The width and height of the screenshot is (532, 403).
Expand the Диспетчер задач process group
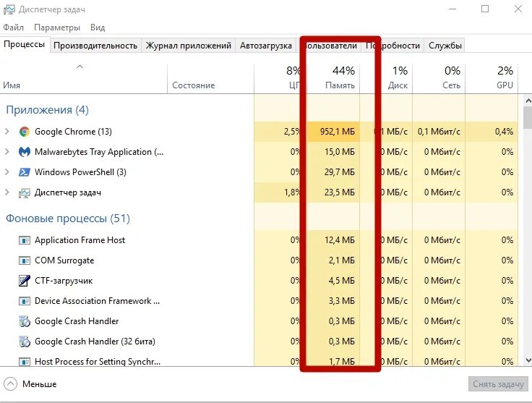[7, 192]
